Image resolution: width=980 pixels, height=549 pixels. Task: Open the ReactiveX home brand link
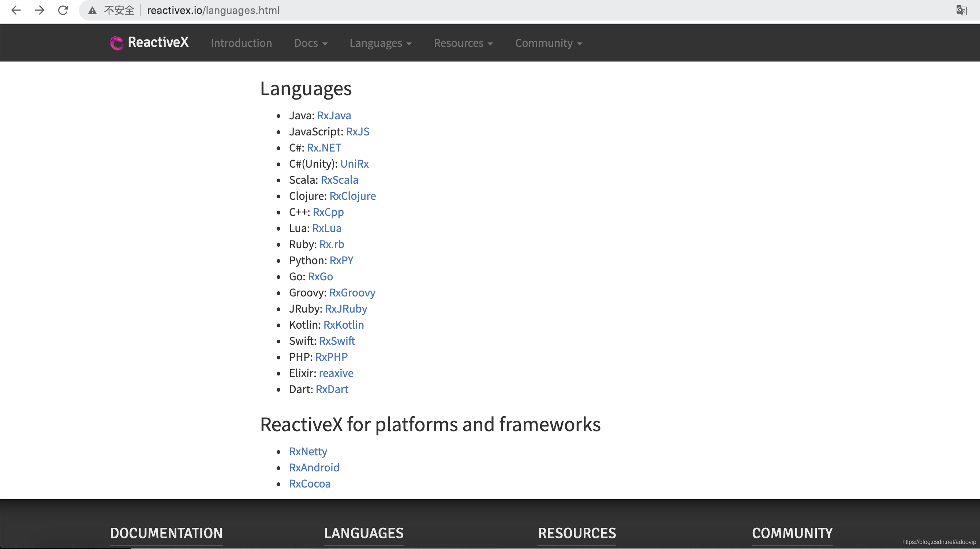coord(149,42)
